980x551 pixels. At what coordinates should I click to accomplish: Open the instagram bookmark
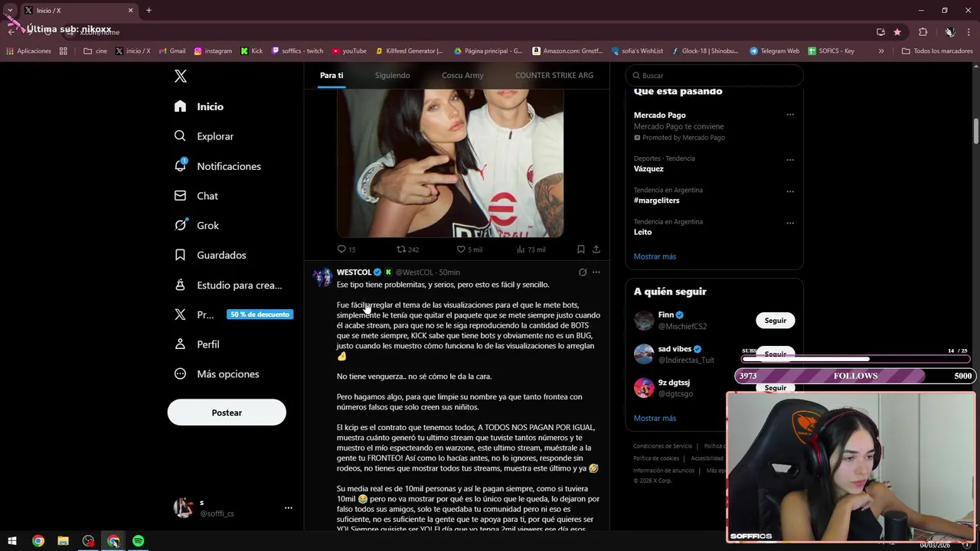click(213, 51)
